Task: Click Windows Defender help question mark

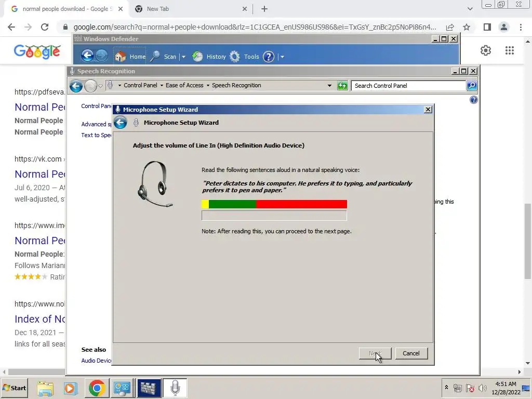Action: [269, 56]
